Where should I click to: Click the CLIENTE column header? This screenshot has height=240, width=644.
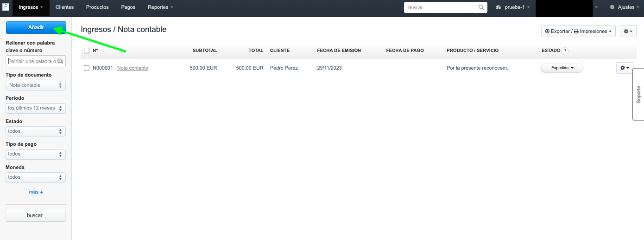point(280,51)
